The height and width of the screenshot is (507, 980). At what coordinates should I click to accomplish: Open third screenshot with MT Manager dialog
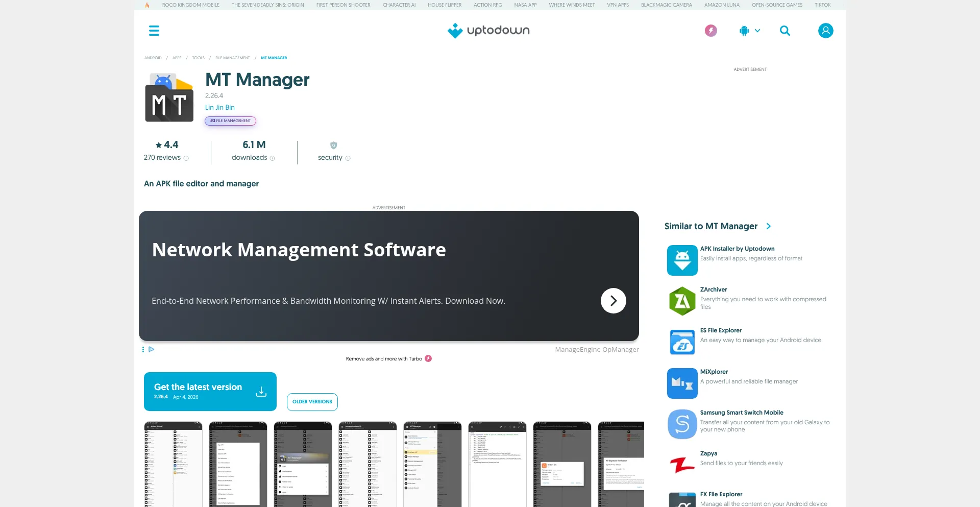point(303,464)
